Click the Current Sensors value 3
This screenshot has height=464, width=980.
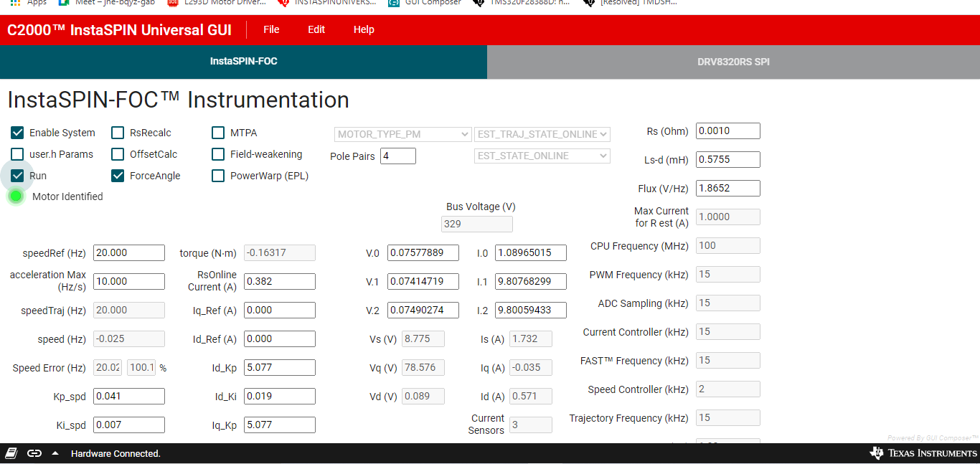click(531, 425)
